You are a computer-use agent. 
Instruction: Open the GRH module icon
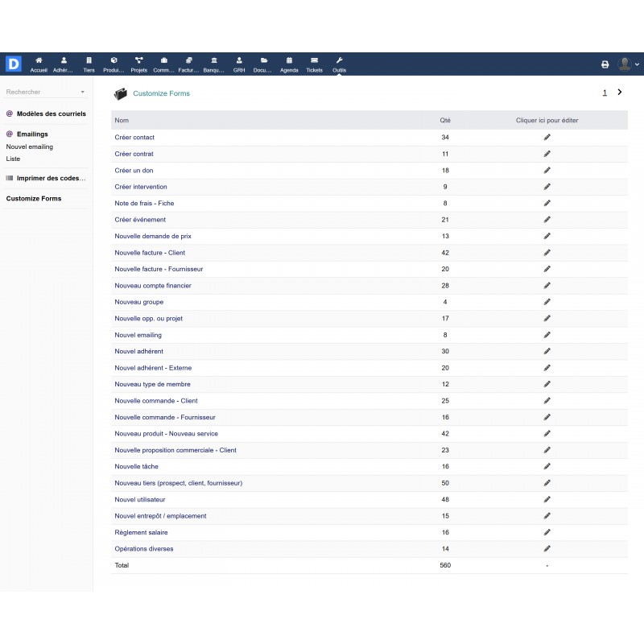(238, 63)
